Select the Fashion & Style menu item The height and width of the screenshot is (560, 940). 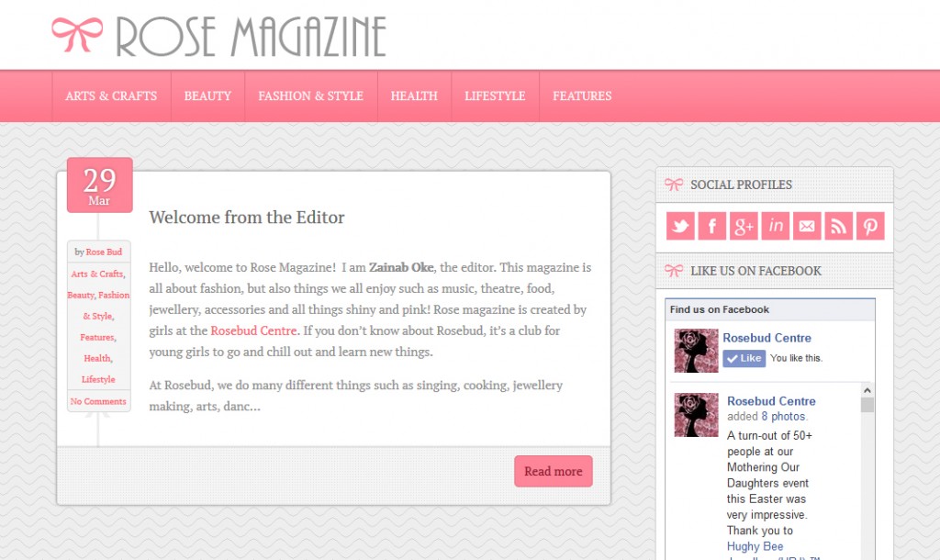tap(310, 95)
